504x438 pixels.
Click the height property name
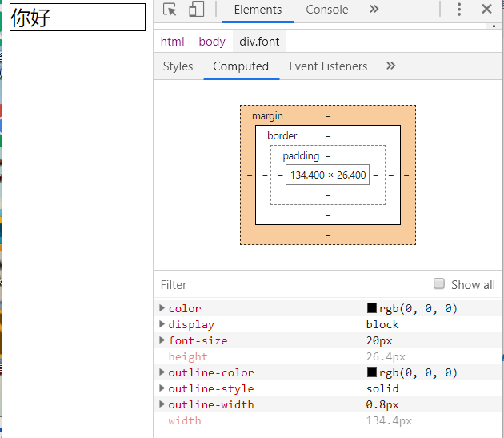pos(188,356)
